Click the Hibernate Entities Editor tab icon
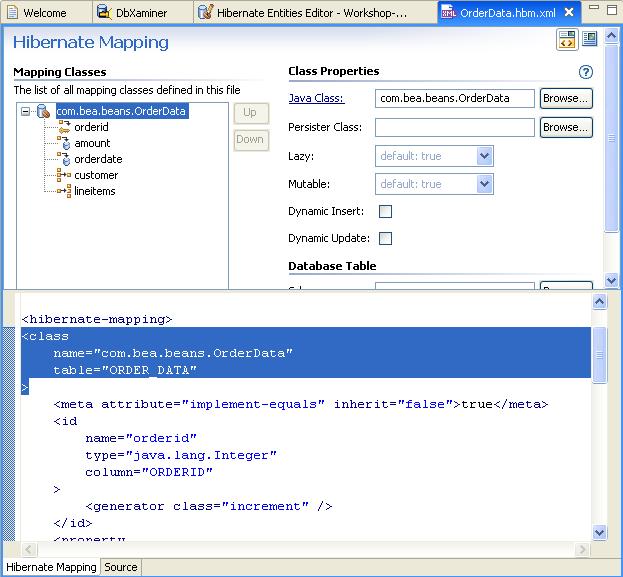Viewport: 623px width, 577px height. (x=205, y=12)
